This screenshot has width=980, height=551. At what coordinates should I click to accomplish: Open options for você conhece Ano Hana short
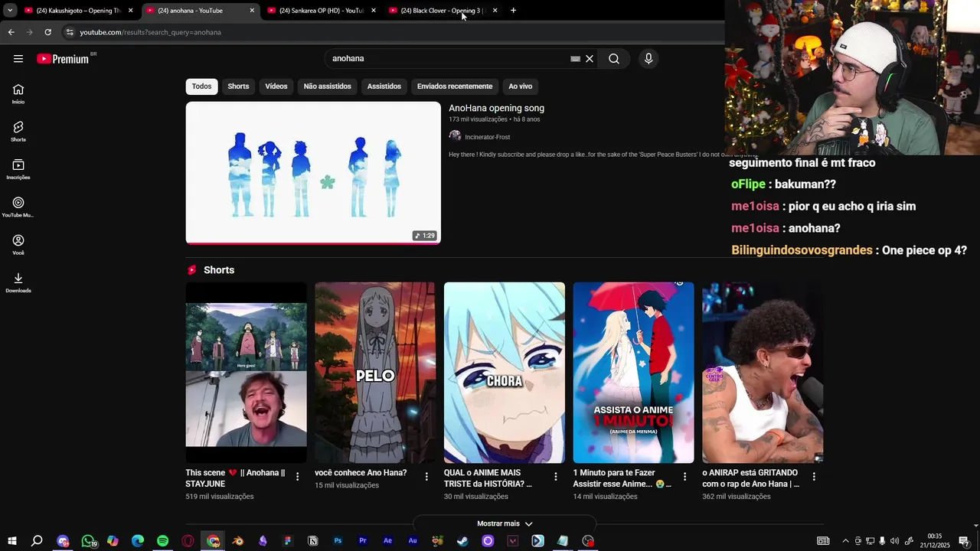[426, 476]
